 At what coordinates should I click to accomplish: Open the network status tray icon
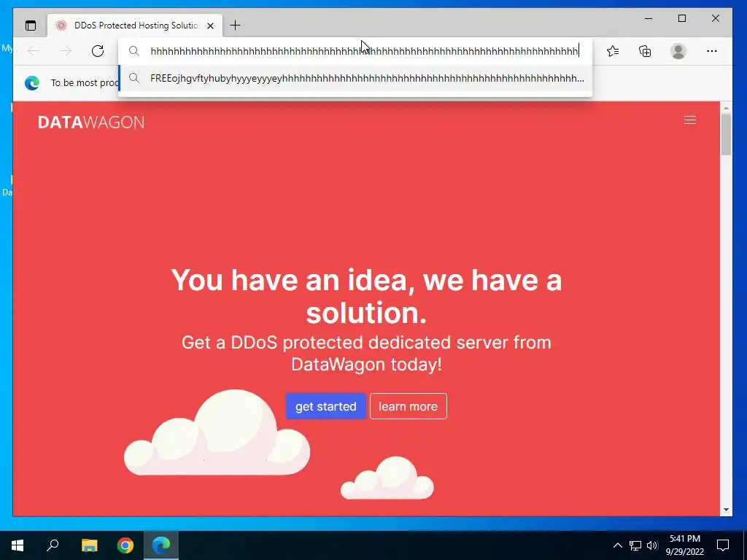(x=635, y=545)
